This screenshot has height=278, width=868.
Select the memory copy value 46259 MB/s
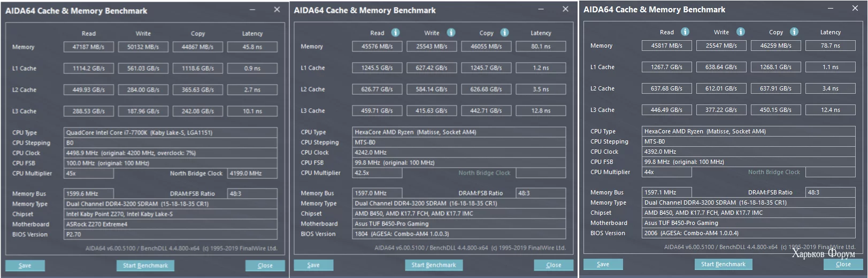pyautogui.click(x=776, y=46)
